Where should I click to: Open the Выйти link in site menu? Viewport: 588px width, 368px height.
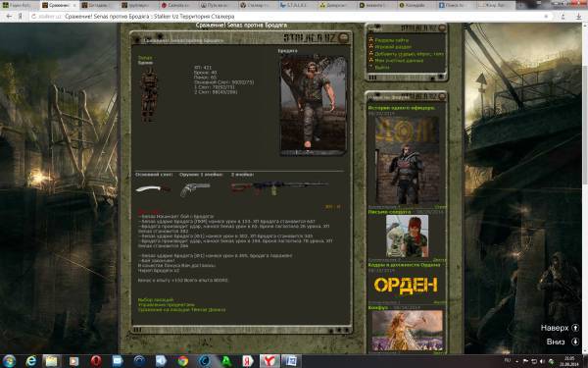coord(382,67)
